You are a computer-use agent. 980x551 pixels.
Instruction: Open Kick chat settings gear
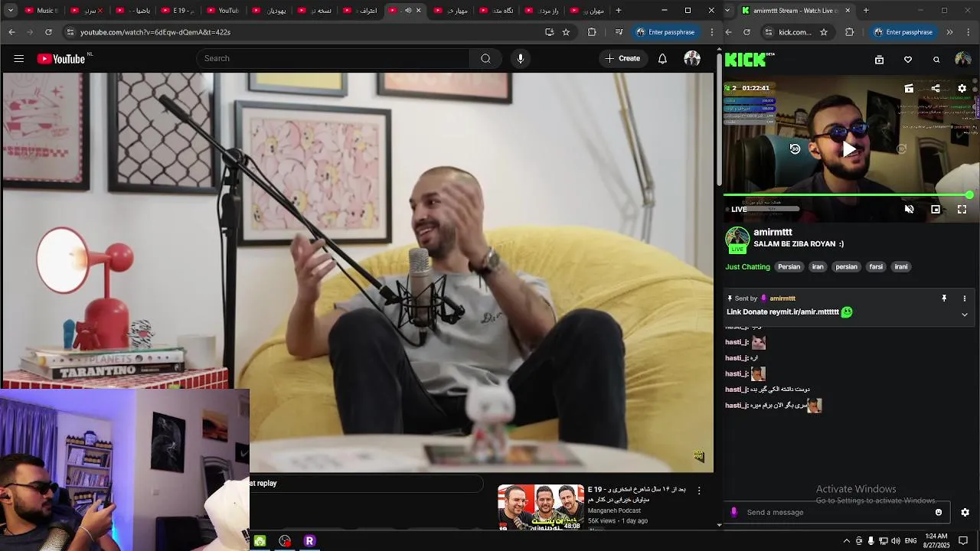point(965,513)
